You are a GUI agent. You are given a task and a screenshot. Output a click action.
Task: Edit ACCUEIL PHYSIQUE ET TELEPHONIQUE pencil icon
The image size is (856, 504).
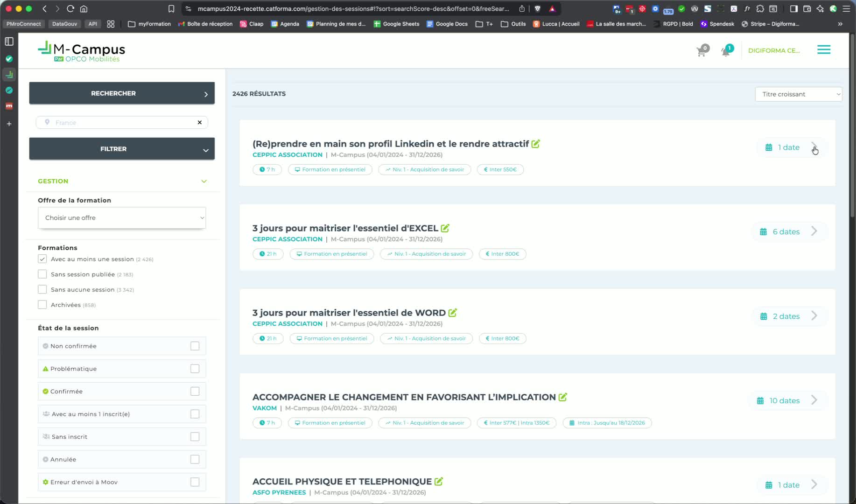439,482
